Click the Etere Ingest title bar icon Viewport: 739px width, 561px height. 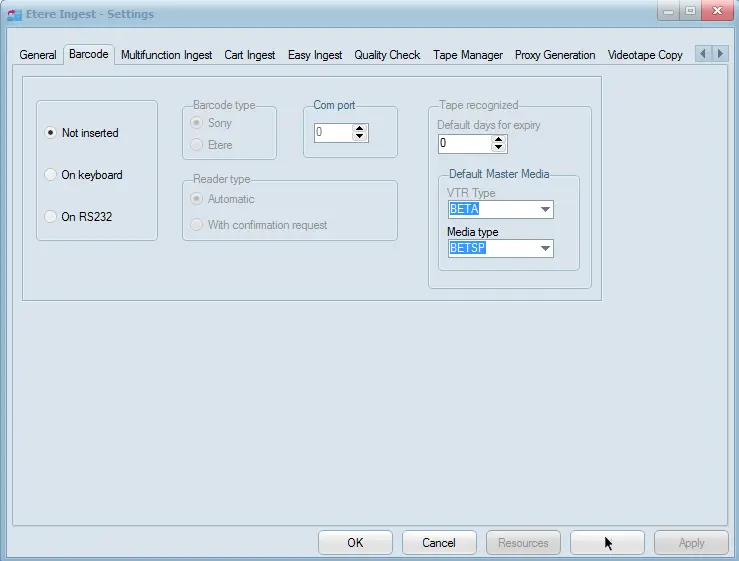pyautogui.click(x=15, y=15)
